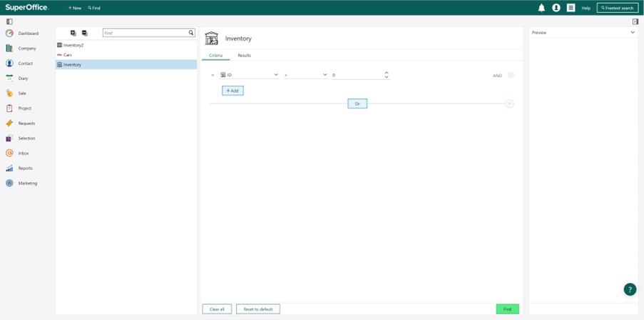The image size is (644, 320).
Task: Open the user profile icon
Action: point(556,8)
